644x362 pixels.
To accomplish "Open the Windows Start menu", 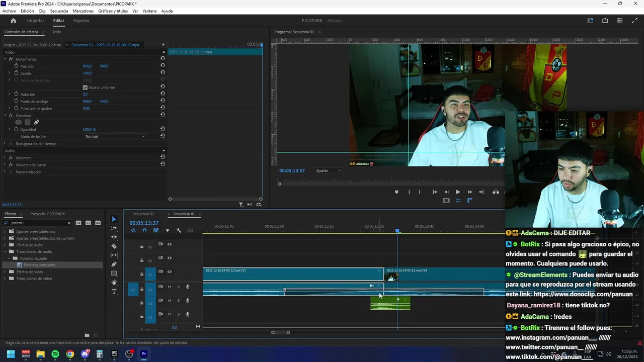I will pyautogui.click(x=11, y=354).
